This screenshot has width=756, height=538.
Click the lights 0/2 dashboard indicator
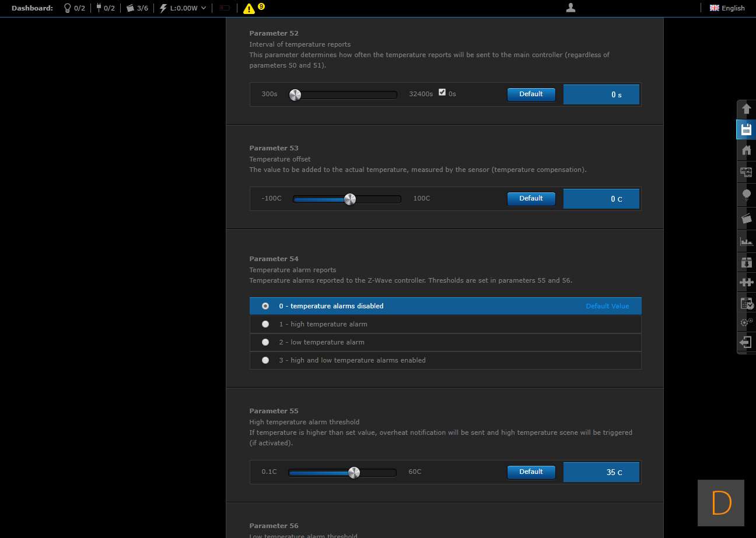75,8
